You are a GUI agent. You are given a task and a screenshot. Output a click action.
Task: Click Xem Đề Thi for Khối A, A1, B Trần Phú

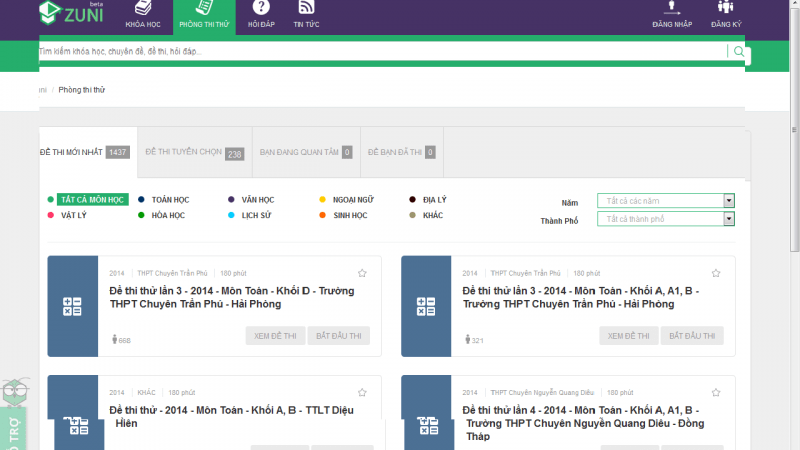(629, 336)
